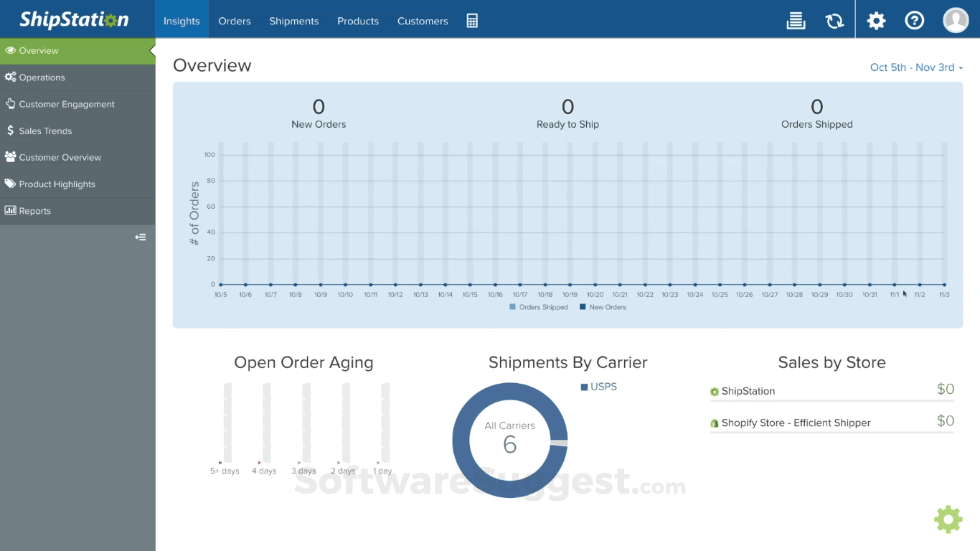Toggle the Orders Shipped chart legend

click(539, 306)
